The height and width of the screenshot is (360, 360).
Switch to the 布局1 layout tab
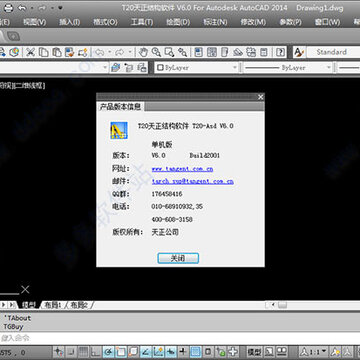[x=53, y=305]
